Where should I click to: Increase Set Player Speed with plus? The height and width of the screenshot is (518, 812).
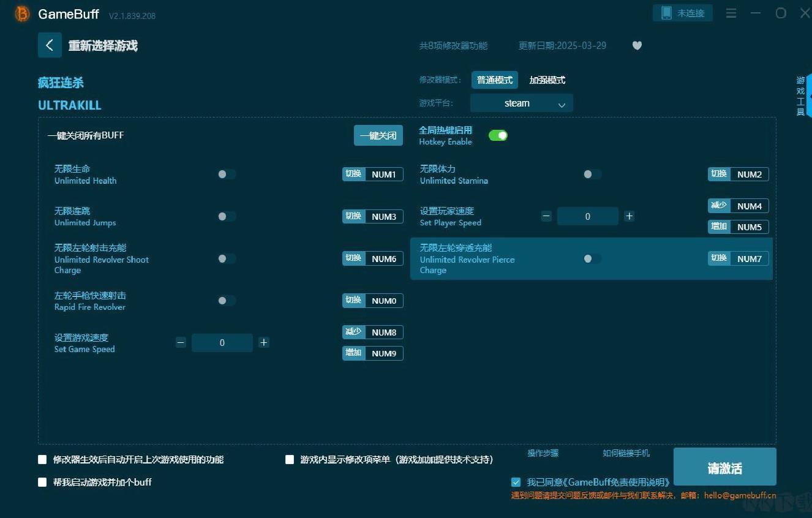tap(629, 216)
